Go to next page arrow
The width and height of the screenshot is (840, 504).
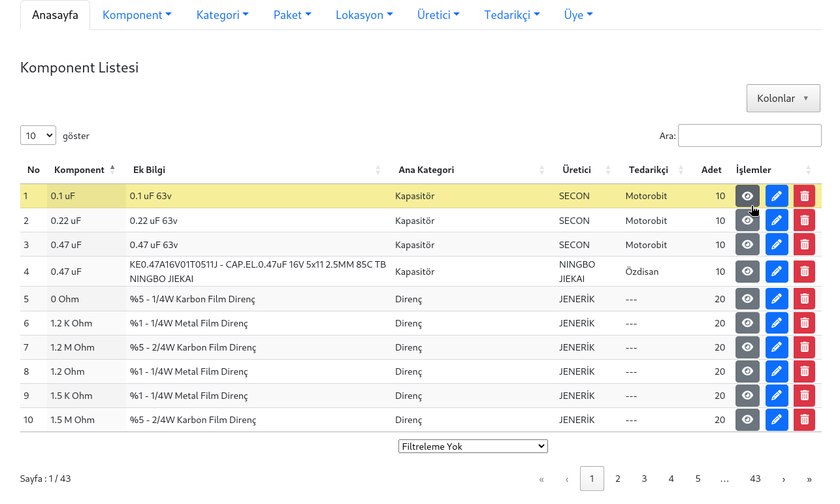tap(783, 479)
